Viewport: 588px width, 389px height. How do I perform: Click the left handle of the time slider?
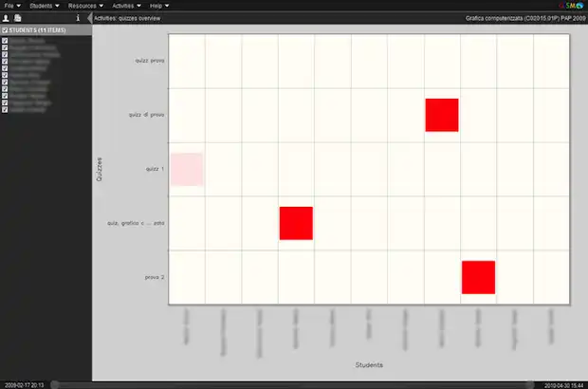pos(55,385)
